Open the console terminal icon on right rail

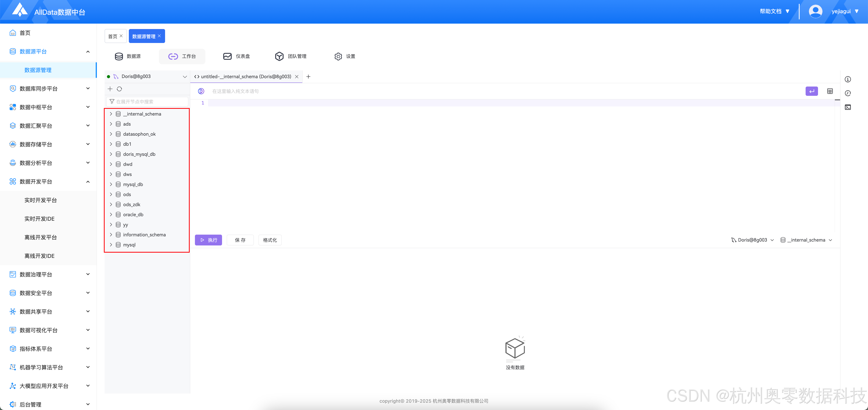tap(848, 107)
